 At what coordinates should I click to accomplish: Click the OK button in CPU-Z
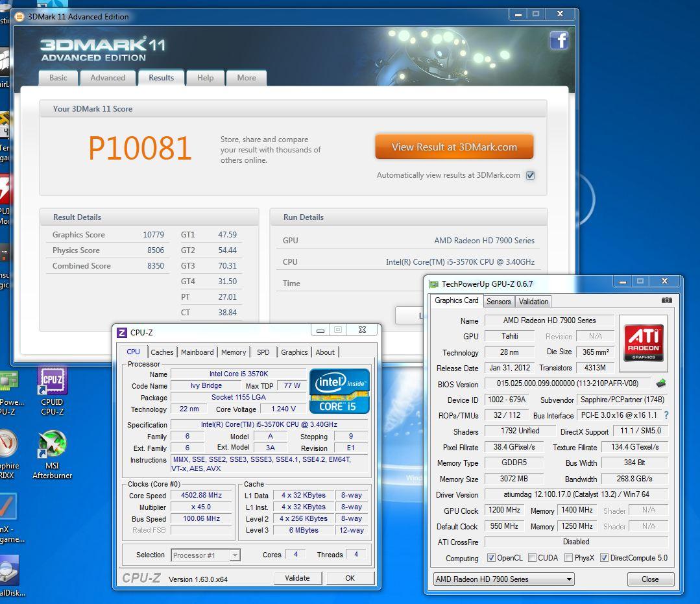[350, 578]
